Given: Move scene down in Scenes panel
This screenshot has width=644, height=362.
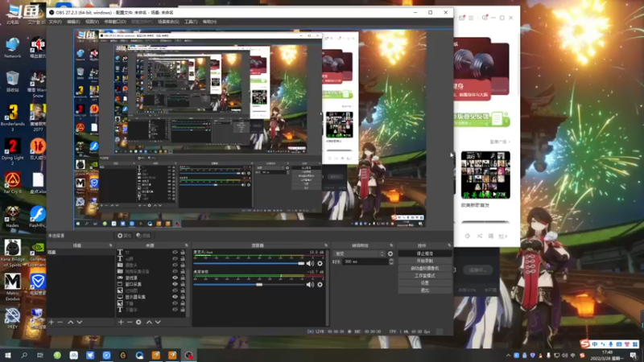Looking at the screenshot, I should pyautogui.click(x=80, y=323).
